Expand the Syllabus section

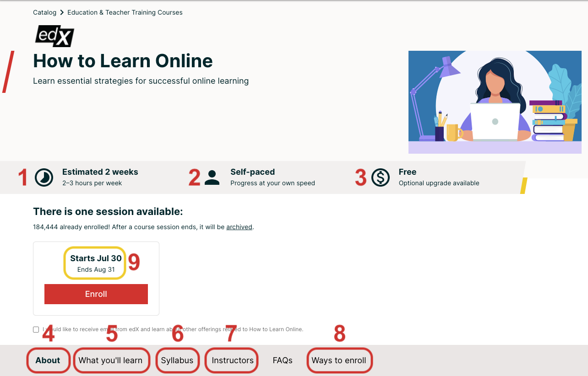click(x=177, y=360)
